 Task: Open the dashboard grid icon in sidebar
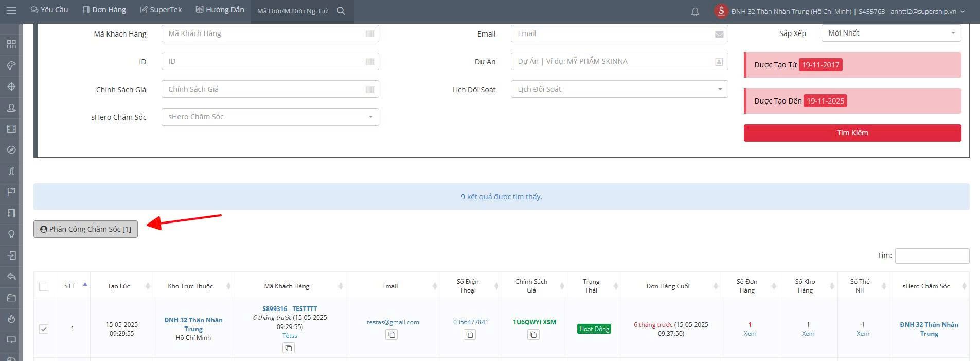coord(11,44)
